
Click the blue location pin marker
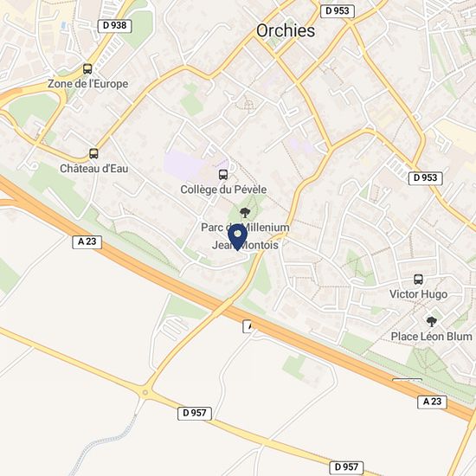coord(237,237)
